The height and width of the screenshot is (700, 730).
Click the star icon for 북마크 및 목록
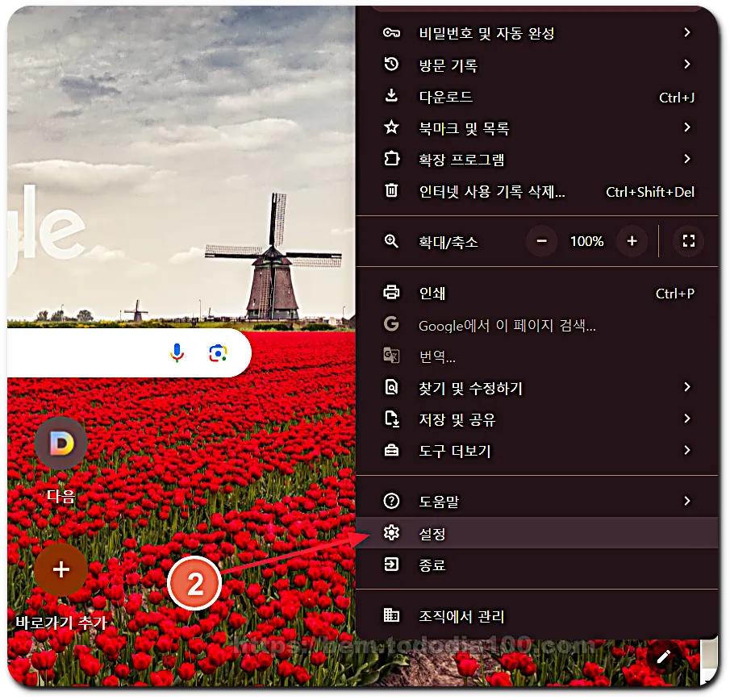(391, 127)
